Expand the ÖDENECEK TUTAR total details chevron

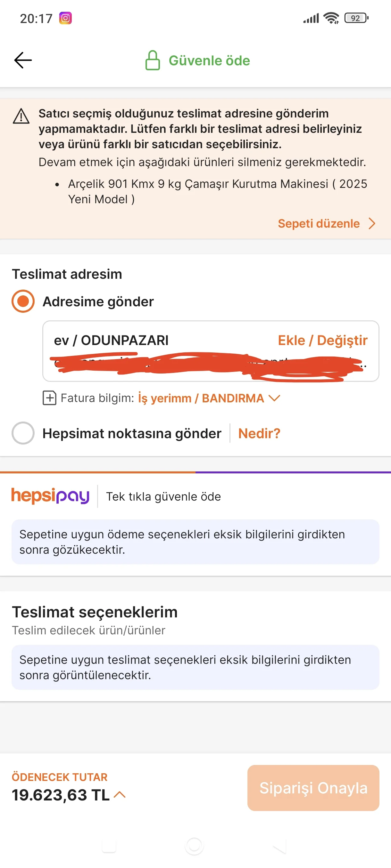click(120, 794)
